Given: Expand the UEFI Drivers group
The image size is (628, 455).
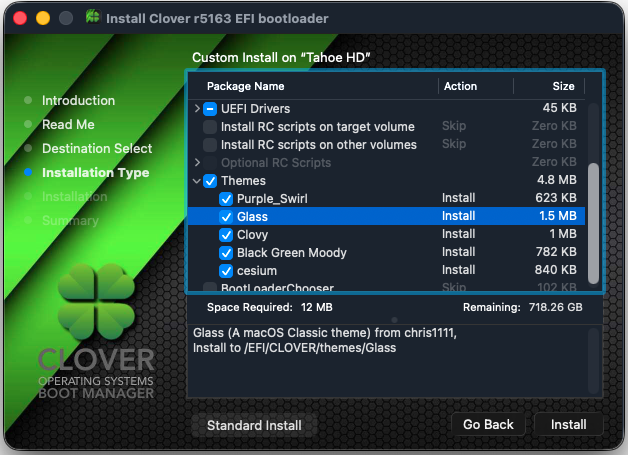Looking at the screenshot, I should click(197, 109).
